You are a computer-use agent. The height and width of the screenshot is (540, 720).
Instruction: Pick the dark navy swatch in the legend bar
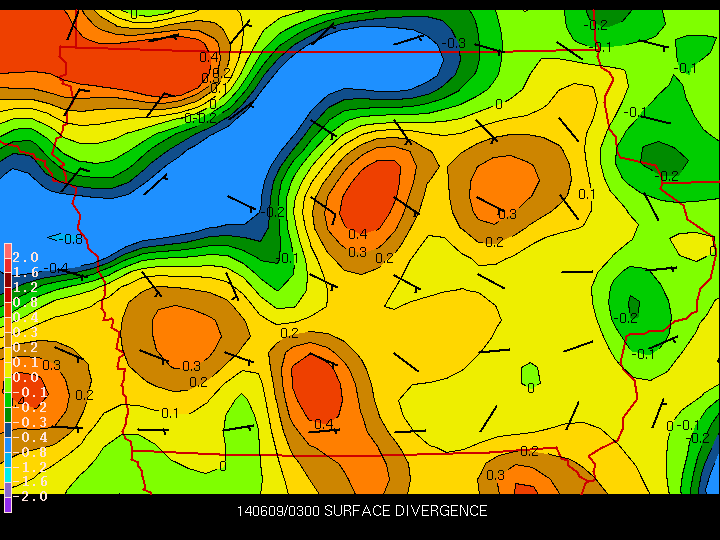(8, 430)
